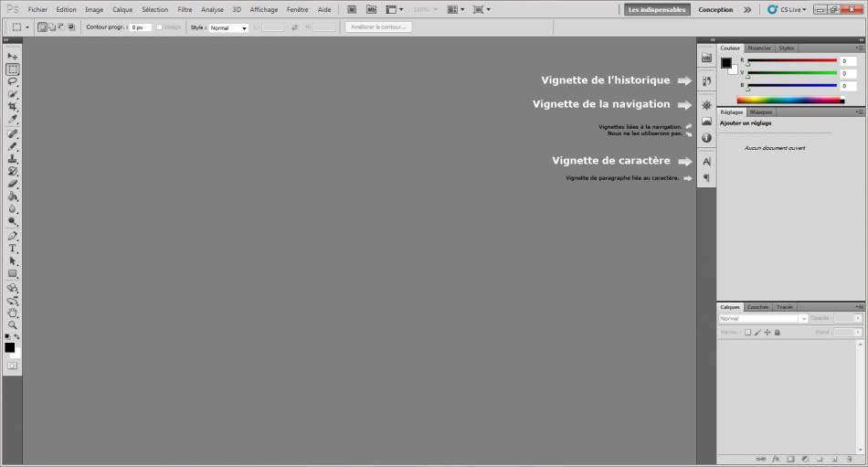Enable Intersect with selection mode
Viewport: 868px width, 467px height.
71,27
